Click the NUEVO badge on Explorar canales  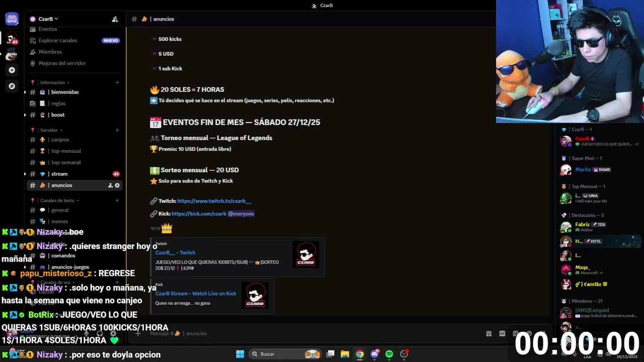point(111,41)
